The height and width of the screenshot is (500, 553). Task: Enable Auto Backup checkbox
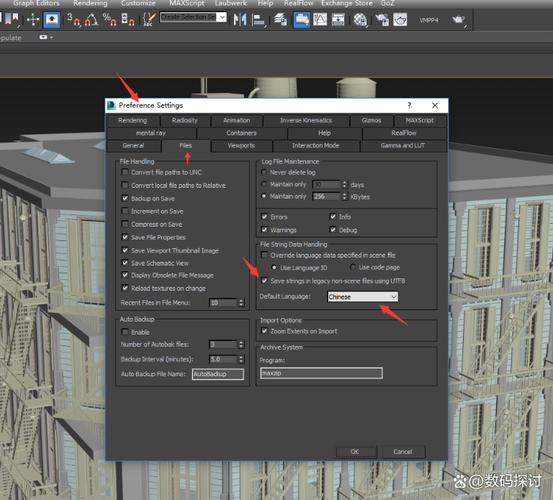click(125, 332)
